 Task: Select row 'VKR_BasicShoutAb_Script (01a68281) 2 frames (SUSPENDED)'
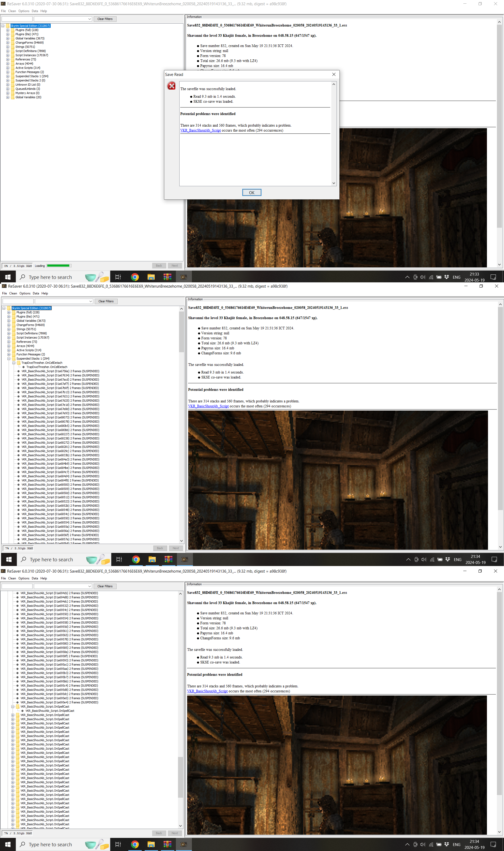(60, 447)
